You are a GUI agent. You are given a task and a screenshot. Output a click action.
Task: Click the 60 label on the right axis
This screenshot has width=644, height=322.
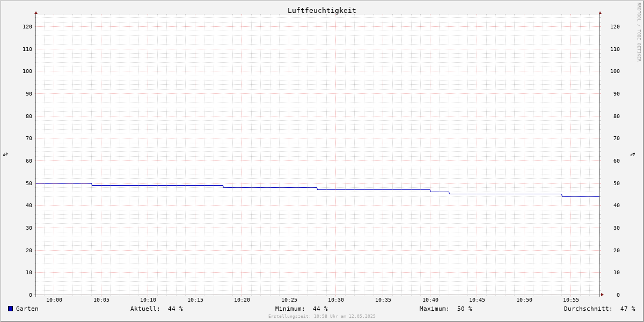617,161
